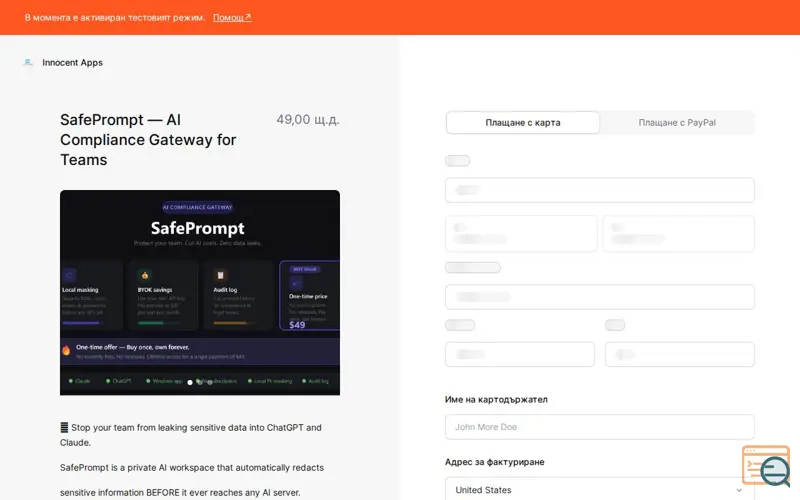Click the Innocent Apps store logo icon
The height and width of the screenshot is (500, 800).
28,62
